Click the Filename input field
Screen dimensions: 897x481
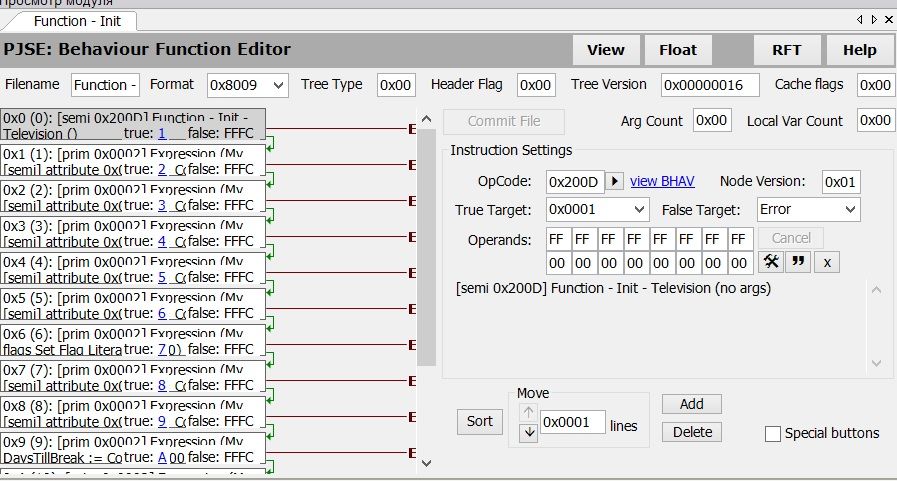click(105, 85)
